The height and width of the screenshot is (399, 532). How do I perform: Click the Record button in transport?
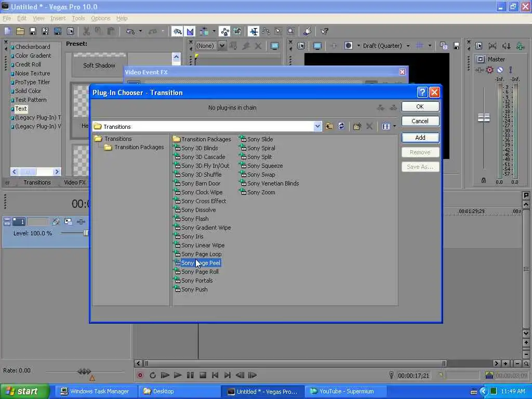click(140, 375)
